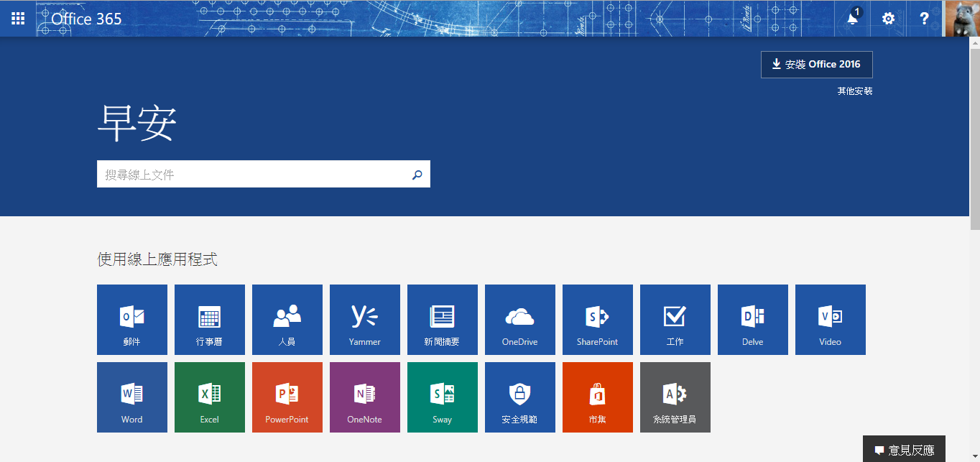Open the Excel tile
This screenshot has height=462, width=980.
click(210, 397)
